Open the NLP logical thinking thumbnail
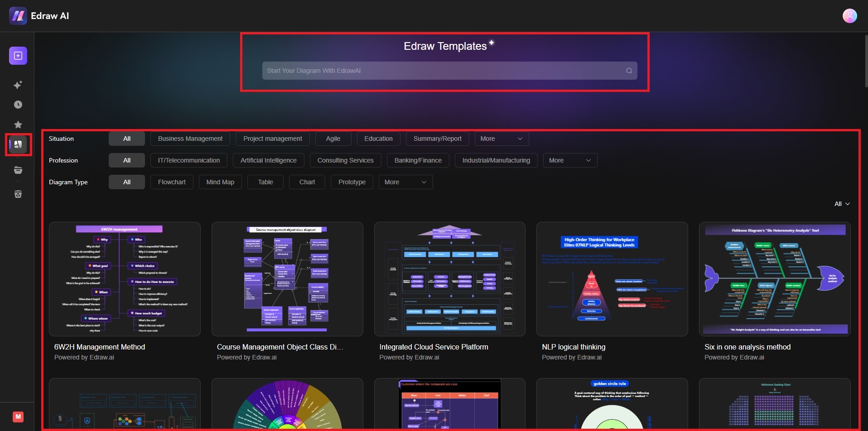This screenshot has height=431, width=868. point(612,279)
